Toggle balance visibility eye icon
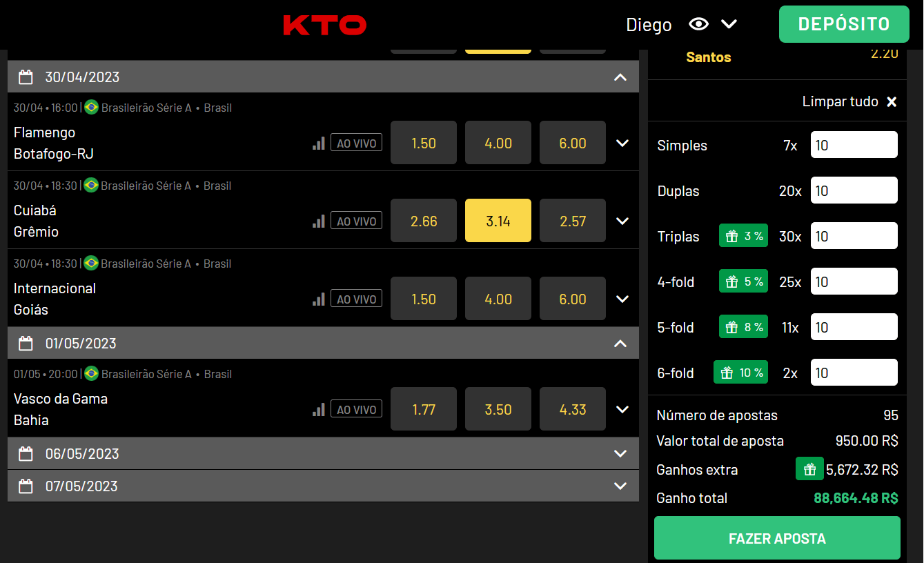This screenshot has width=924, height=563. (x=699, y=24)
